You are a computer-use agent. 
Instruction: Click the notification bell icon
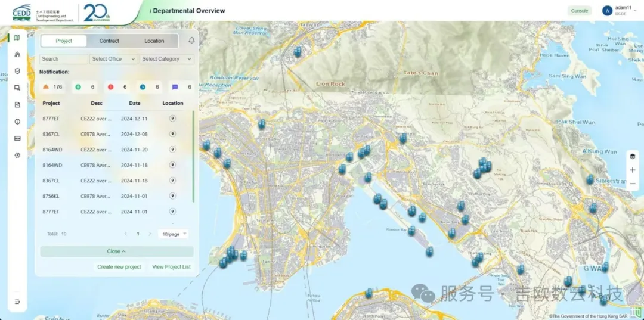click(x=191, y=41)
